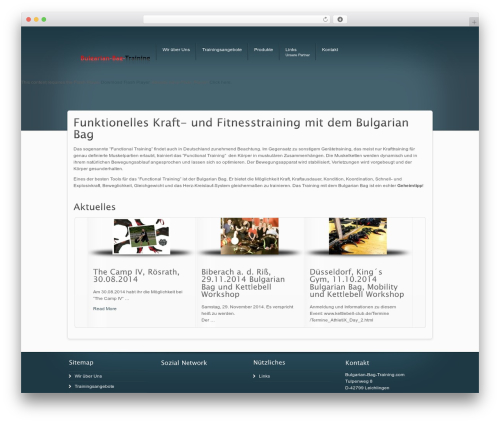Image resolution: width=500 pixels, height=423 pixels.
Task: Click footer arrow beside Wir über Uns
Action: click(x=70, y=376)
